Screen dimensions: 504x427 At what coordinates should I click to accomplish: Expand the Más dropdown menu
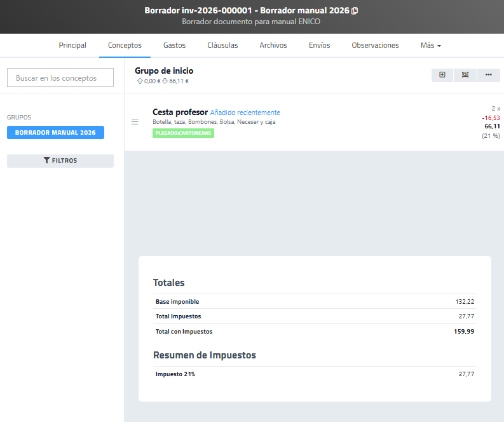[x=430, y=46]
